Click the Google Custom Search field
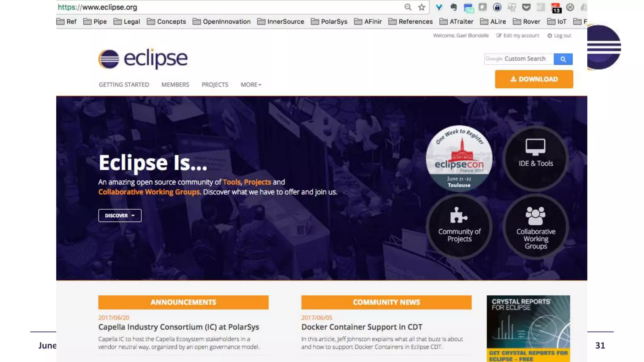 (x=519, y=59)
